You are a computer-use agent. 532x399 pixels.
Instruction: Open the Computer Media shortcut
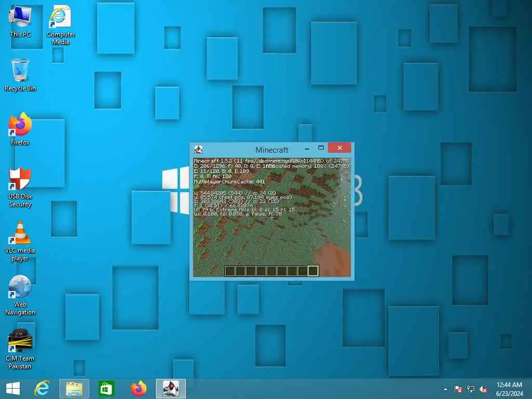click(60, 25)
